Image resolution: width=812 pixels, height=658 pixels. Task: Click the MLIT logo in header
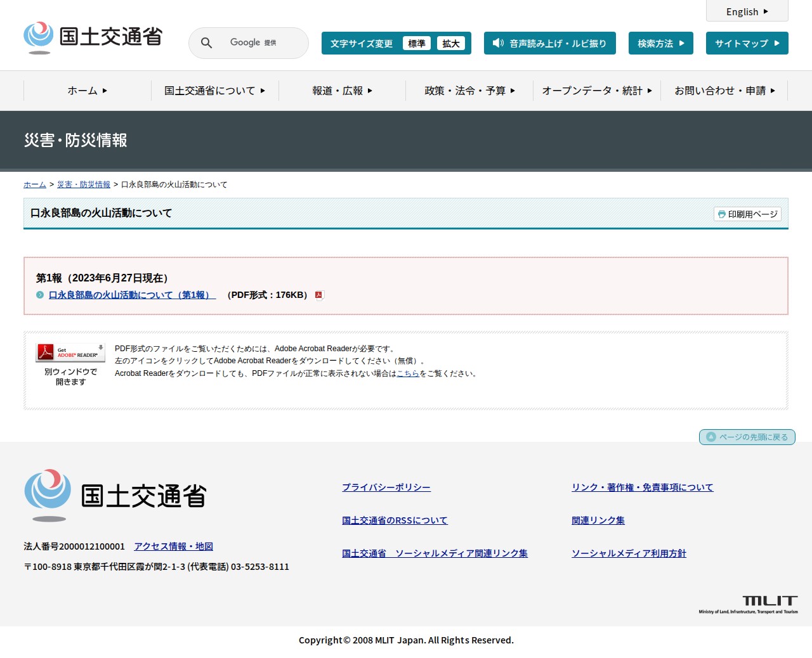93,37
